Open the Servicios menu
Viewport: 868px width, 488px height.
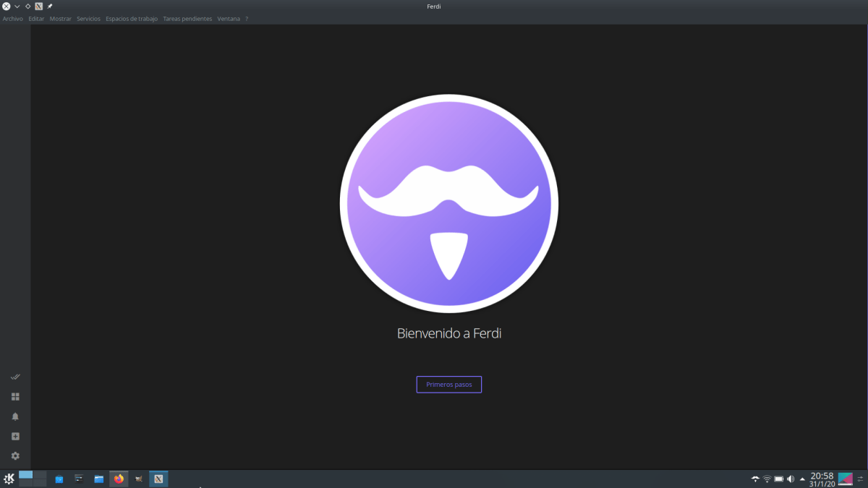click(x=88, y=19)
